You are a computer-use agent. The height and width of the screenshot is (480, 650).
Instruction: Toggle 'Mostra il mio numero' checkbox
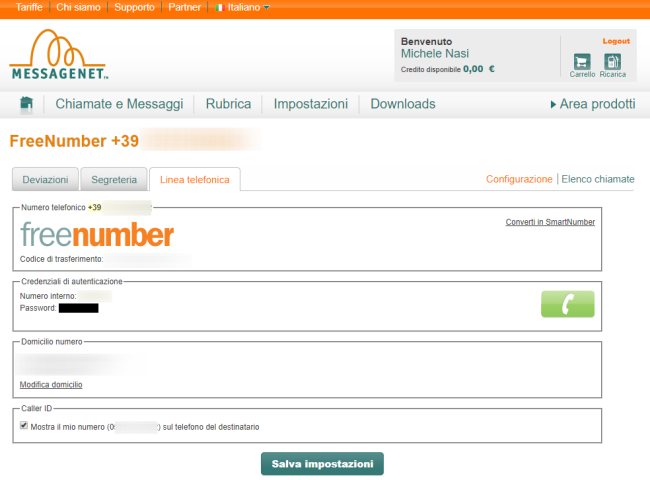(24, 426)
